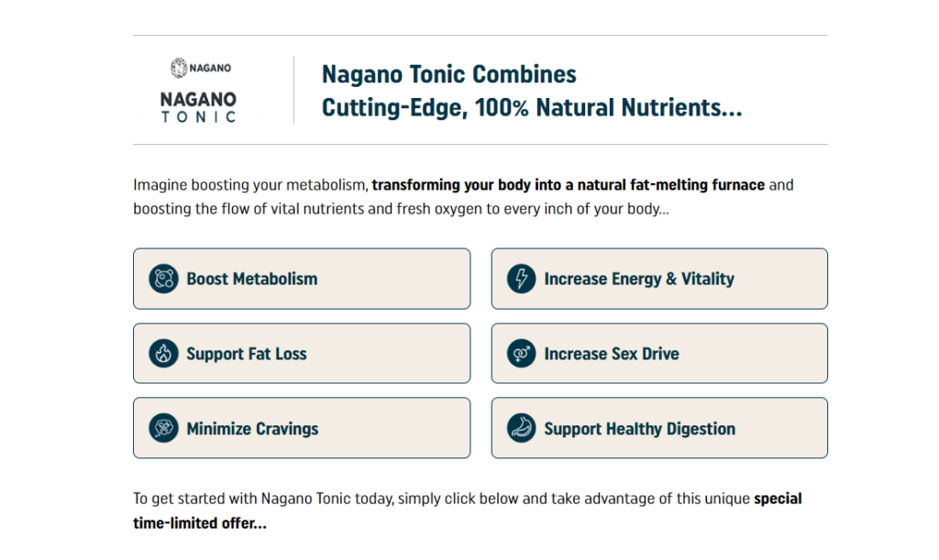Select the flame icon for fat loss
939x560 pixels.
[163, 354]
